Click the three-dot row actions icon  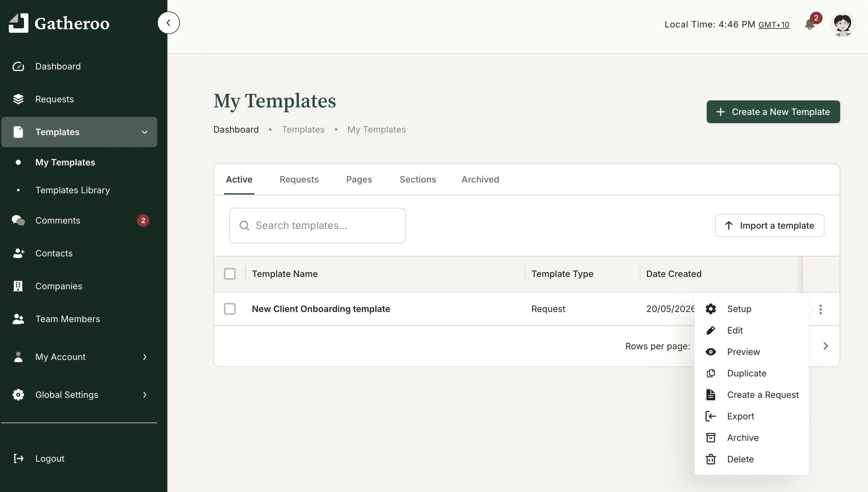[x=820, y=309]
